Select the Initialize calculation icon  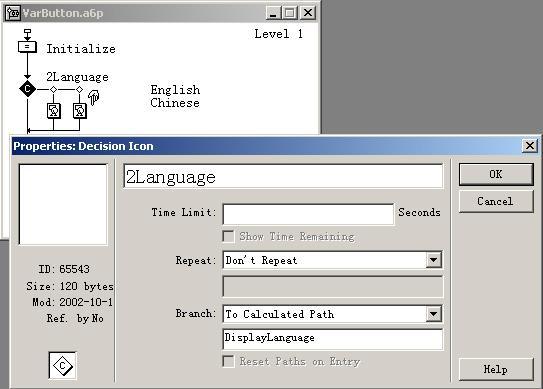[x=27, y=47]
